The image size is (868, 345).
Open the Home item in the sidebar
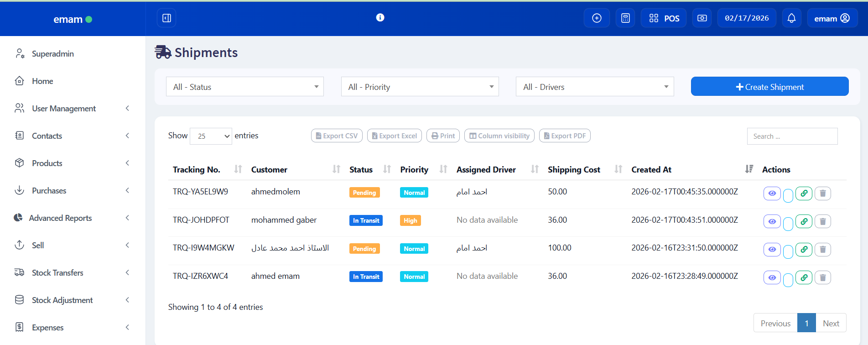tap(42, 81)
